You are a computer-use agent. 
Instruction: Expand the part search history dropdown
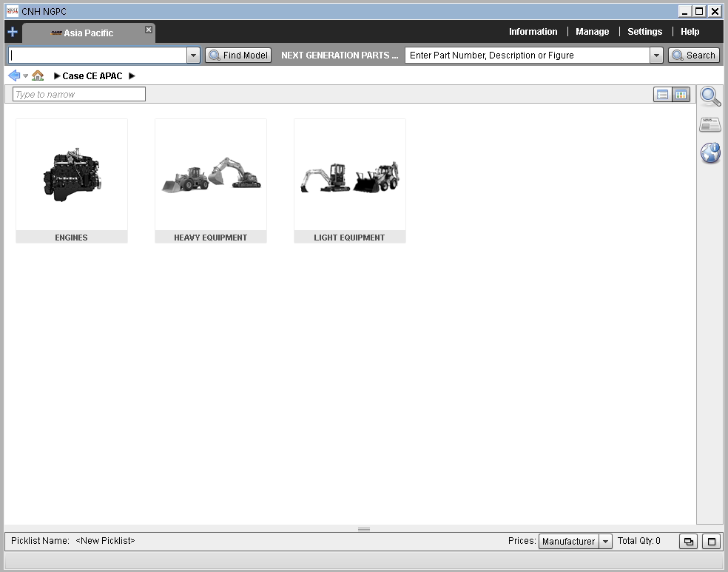(656, 55)
